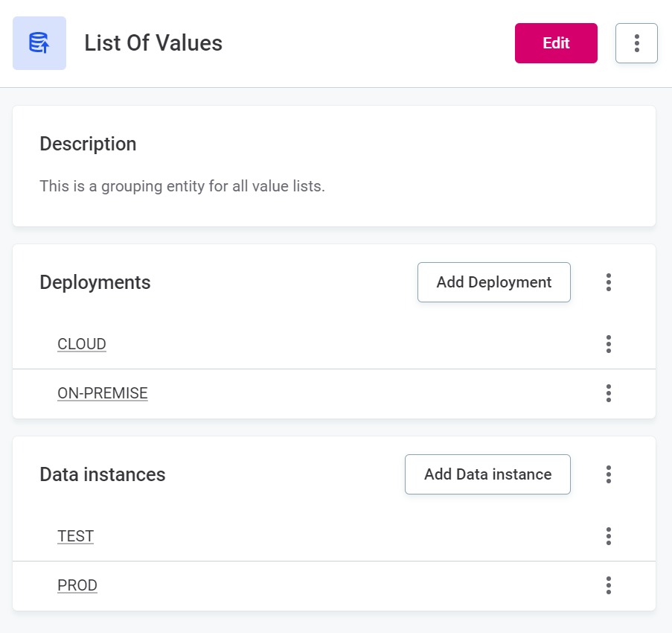Open the kebab menu next to Edit button
The height and width of the screenshot is (633, 672).
636,43
